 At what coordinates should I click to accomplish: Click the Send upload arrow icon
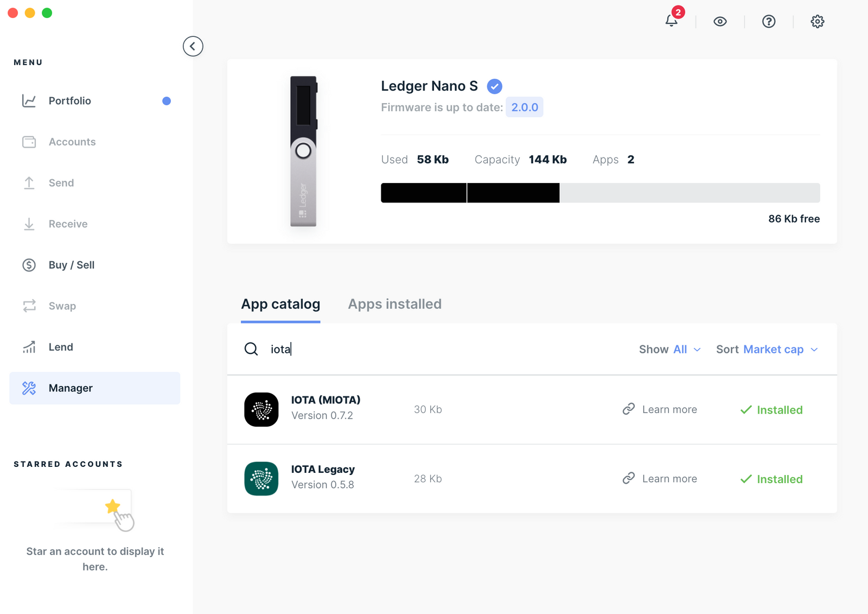pyautogui.click(x=29, y=183)
